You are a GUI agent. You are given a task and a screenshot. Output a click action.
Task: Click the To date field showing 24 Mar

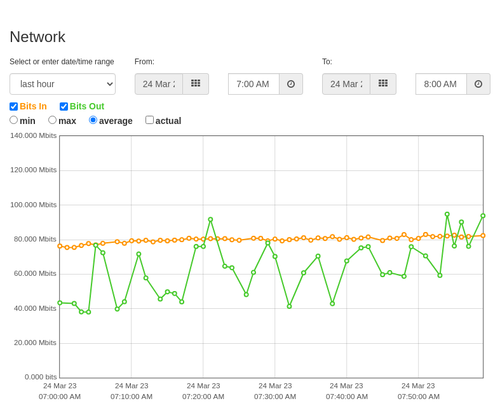pos(346,84)
